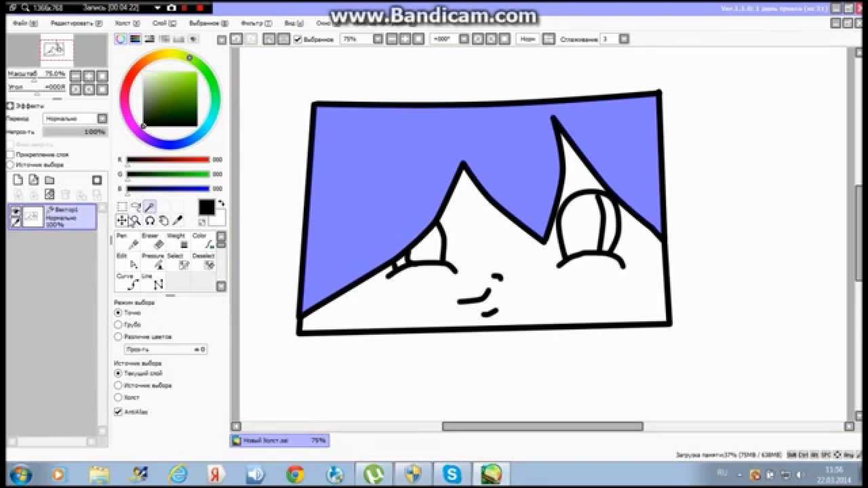
Task: Select the Pressure tool
Action: point(154,262)
